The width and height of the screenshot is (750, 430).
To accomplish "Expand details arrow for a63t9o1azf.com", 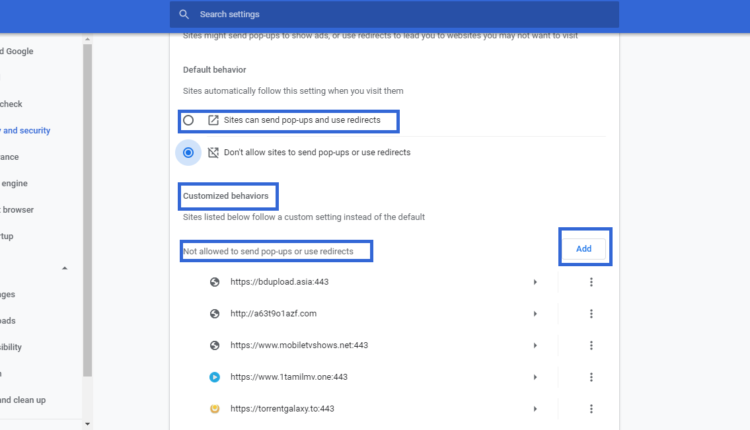I will (x=535, y=314).
